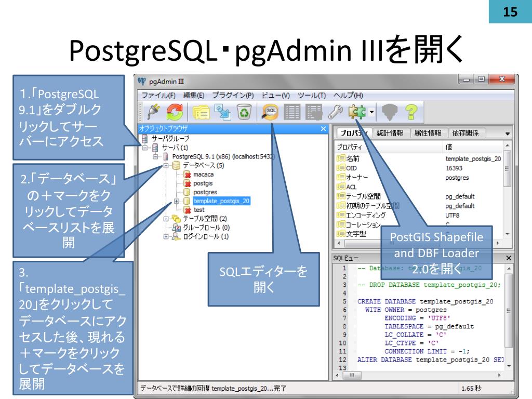Switch to the 依存関係 tab
Viewport: 532px width, 399px height.
[465, 133]
